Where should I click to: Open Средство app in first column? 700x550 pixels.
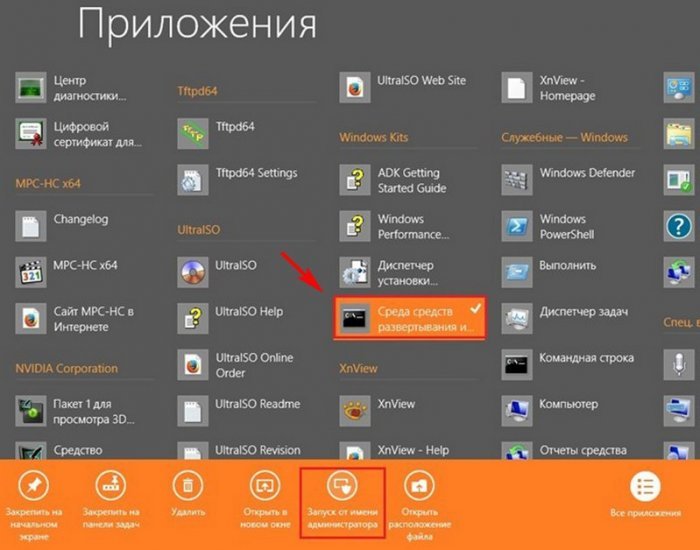coord(59,450)
